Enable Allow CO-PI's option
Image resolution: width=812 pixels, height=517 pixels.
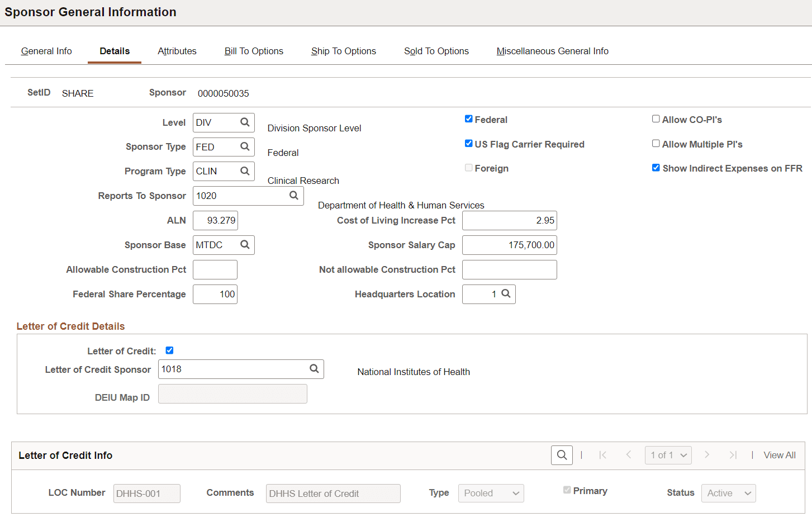click(656, 119)
